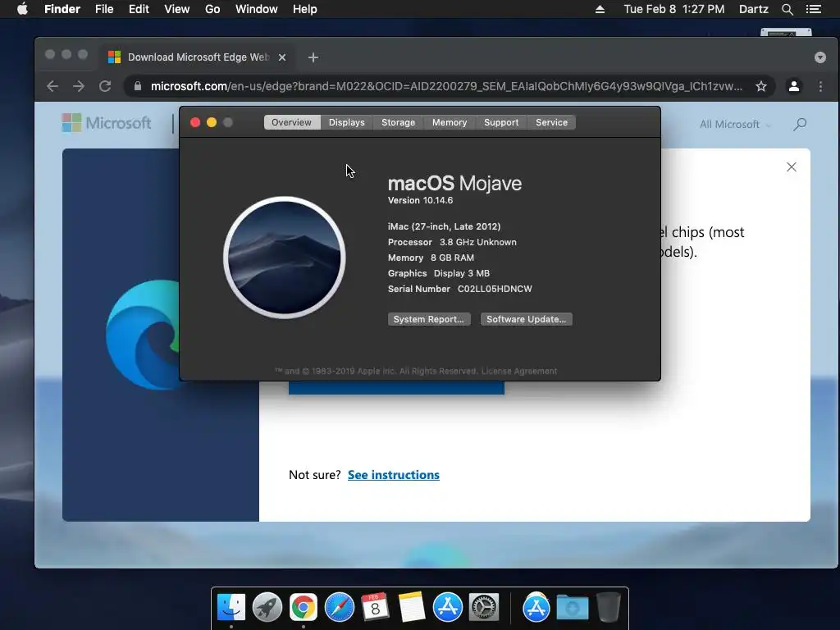Screen dimensions: 840x630
Task: Open the Edit menu
Action: [139, 9]
